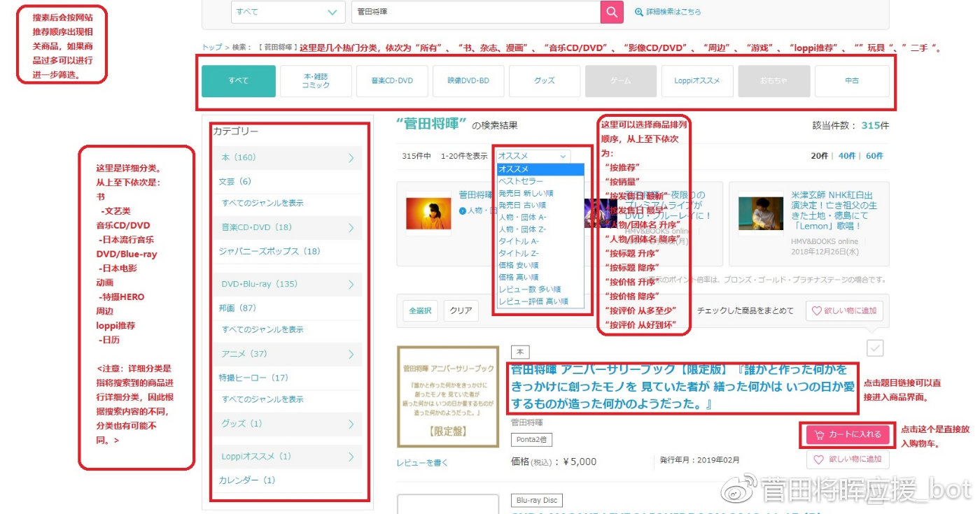This screenshot has height=514, width=980.
Task: Expand the グッズ（1）category
Action: coord(288,423)
